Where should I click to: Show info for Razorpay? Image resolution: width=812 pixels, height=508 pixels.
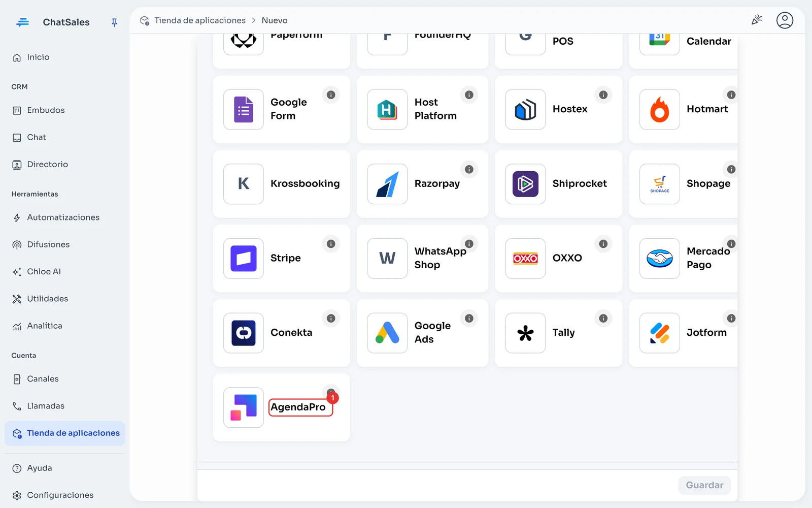click(x=469, y=170)
